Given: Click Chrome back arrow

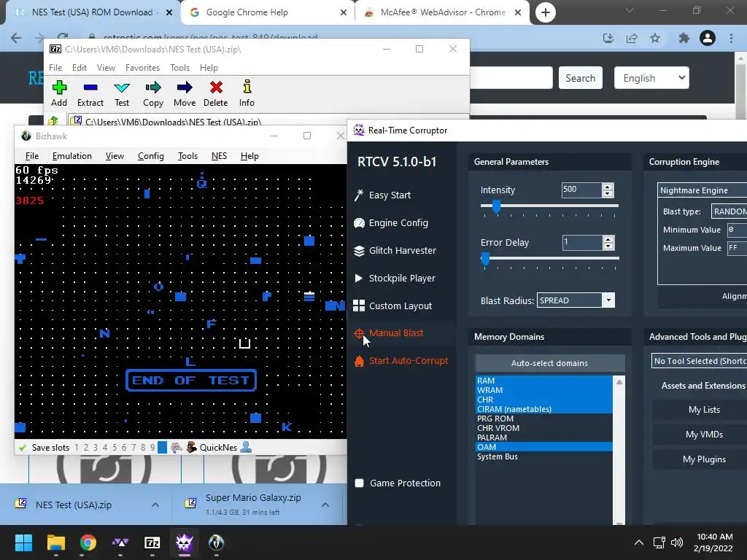Looking at the screenshot, I should 16,38.
